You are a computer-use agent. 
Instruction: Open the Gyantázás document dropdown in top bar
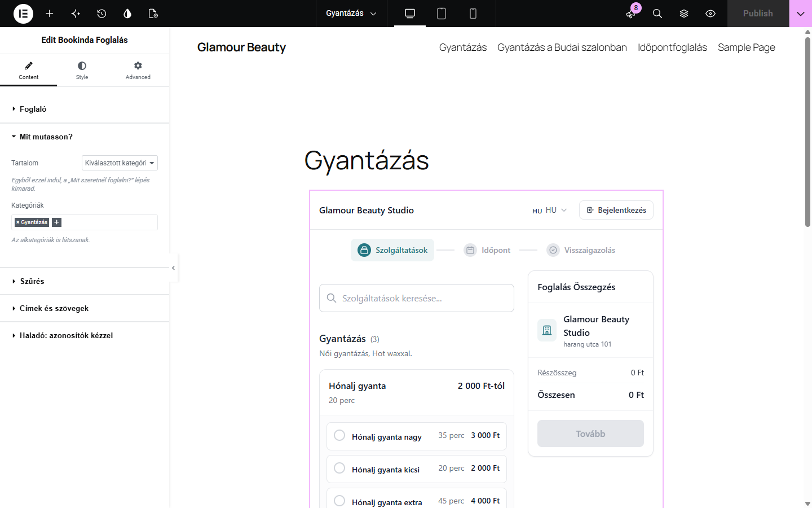[351, 14]
